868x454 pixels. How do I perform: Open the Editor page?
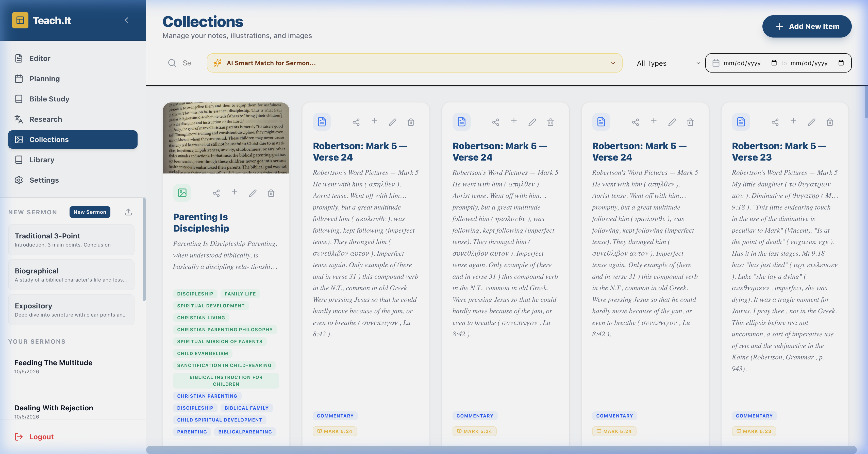point(73,58)
